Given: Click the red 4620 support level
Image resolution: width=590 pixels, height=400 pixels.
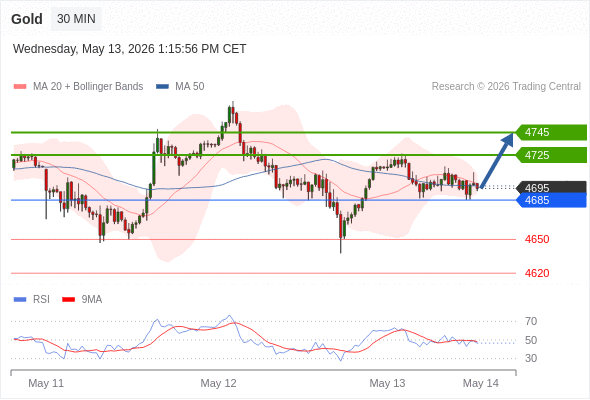Looking at the screenshot, I should 537,273.
